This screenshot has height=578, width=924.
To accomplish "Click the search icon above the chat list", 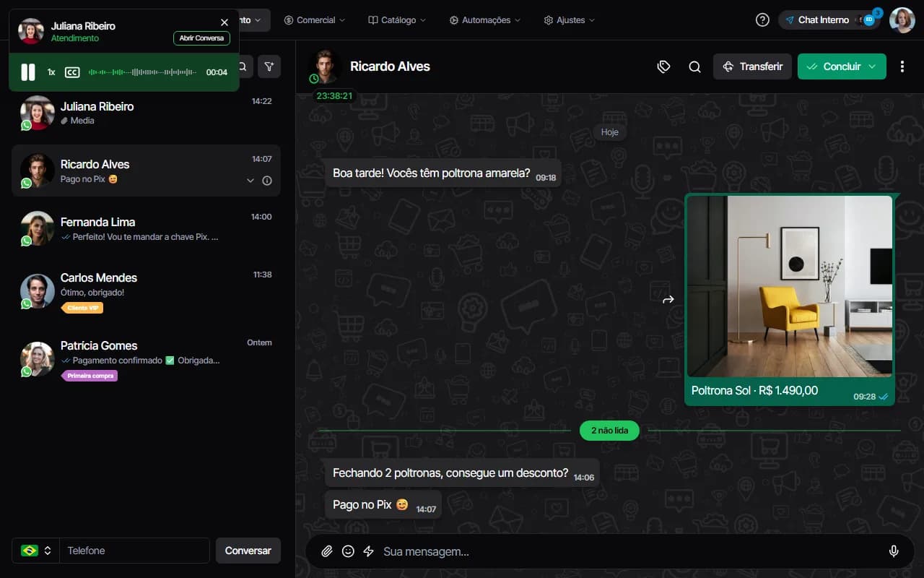I will pos(243,66).
